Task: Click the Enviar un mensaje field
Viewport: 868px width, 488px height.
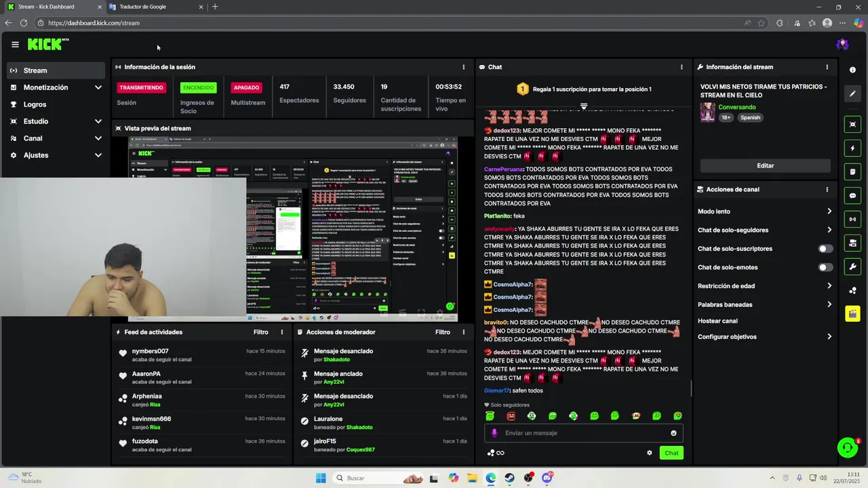Action: point(584,433)
